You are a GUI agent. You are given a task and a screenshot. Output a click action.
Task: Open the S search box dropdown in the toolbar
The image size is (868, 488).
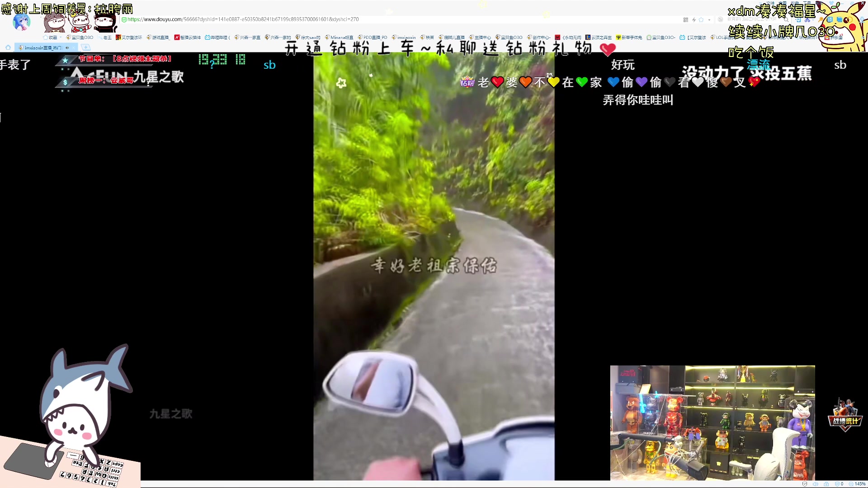(720, 20)
